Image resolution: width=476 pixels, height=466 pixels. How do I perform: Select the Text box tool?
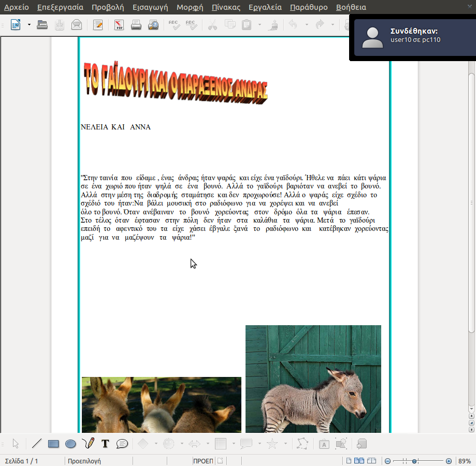[x=105, y=444]
